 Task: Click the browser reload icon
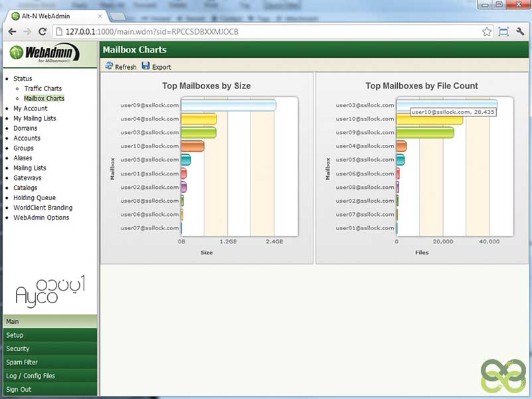click(43, 31)
